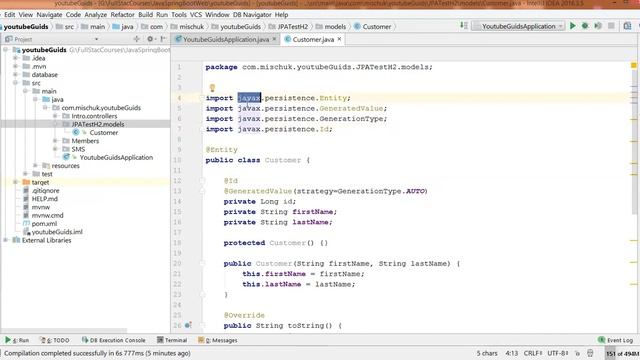Click Customer in the breadcrumb bar
Screen dimensions: 640x360
click(377, 27)
